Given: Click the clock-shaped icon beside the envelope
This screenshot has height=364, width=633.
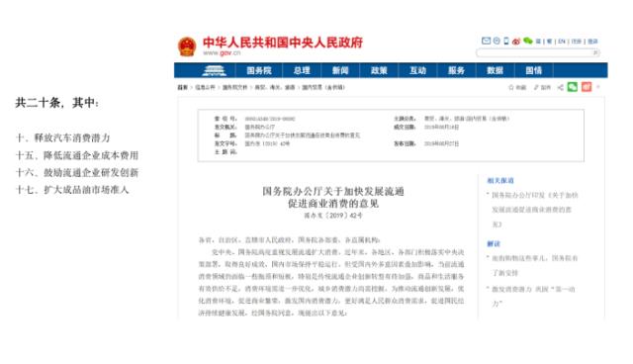Looking at the screenshot, I should [x=497, y=41].
